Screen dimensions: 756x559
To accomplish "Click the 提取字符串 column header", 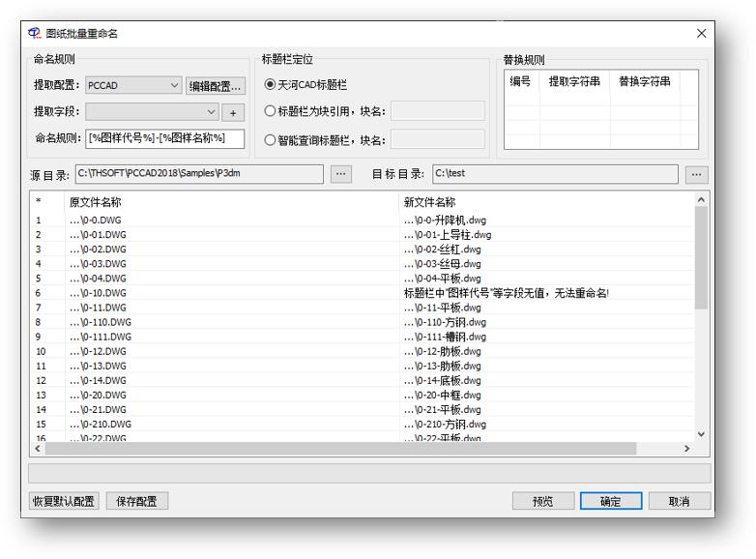I will click(x=574, y=81).
